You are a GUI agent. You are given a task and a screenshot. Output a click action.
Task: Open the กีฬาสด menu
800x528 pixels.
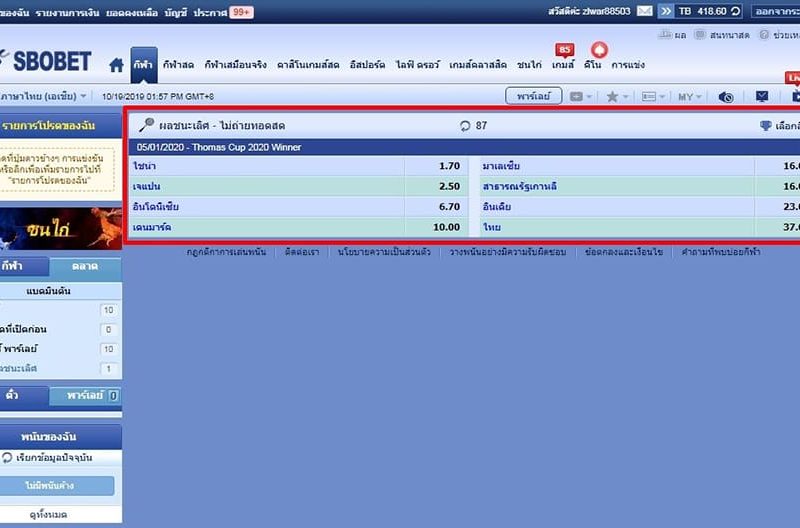(178, 65)
